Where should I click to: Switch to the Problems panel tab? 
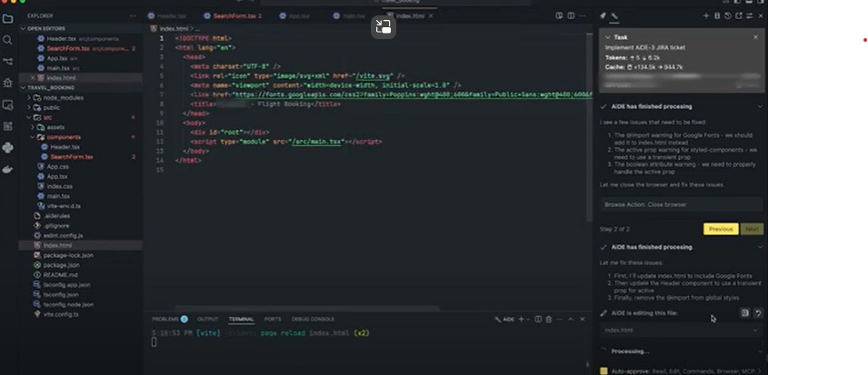(165, 320)
